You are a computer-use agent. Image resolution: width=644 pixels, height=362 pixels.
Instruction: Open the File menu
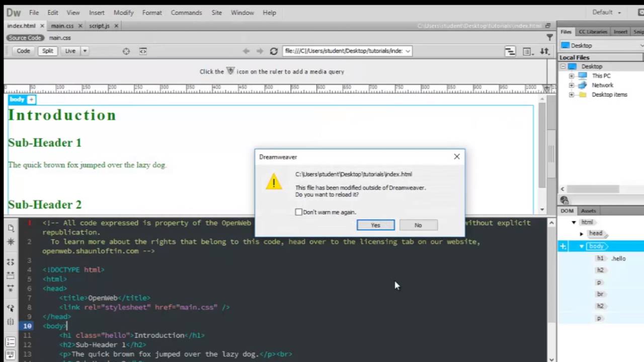coord(34,13)
